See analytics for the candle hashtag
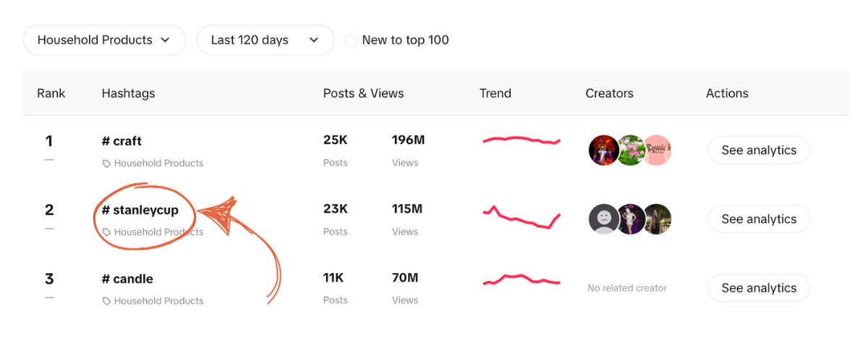This screenshot has width=868, height=362. 759,287
